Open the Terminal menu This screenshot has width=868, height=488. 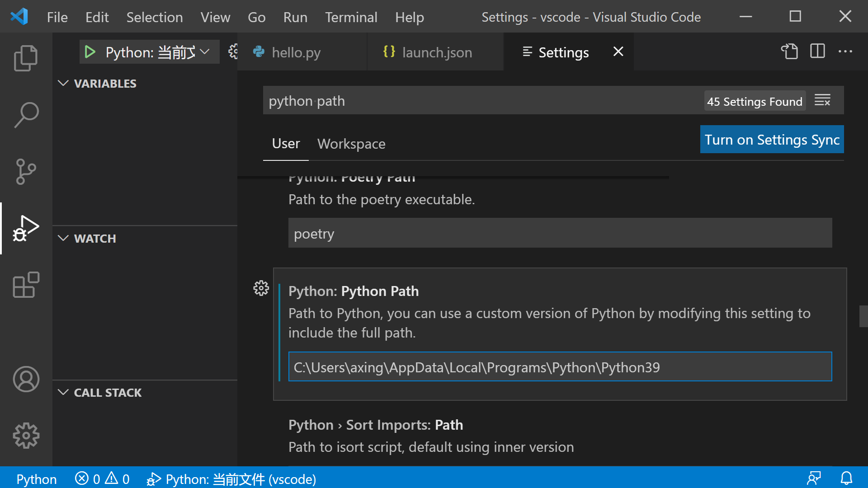click(351, 17)
